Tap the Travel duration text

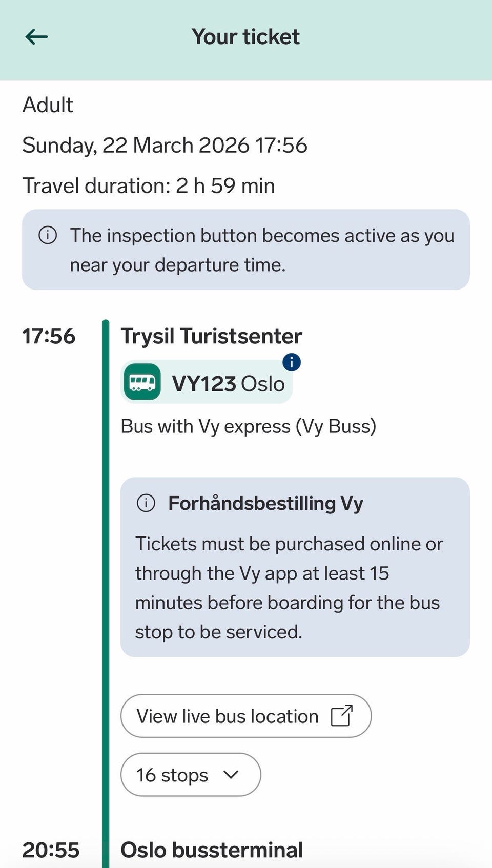pos(149,185)
